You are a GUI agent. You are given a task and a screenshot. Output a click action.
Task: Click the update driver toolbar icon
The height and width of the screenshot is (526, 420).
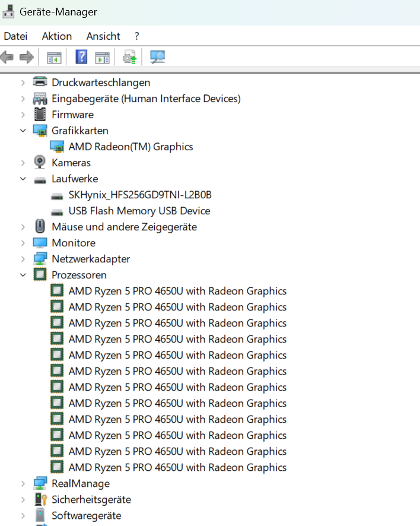(x=130, y=57)
